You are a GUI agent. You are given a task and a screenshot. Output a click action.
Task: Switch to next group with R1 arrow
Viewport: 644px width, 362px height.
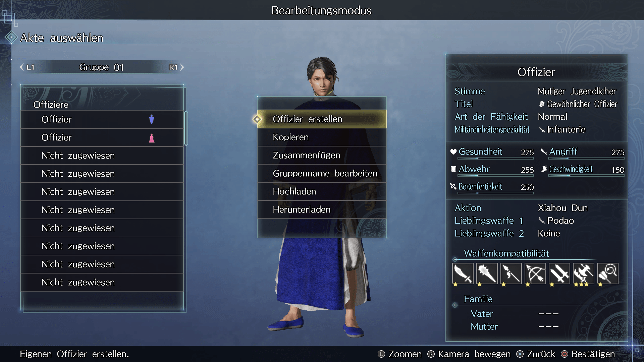176,67
